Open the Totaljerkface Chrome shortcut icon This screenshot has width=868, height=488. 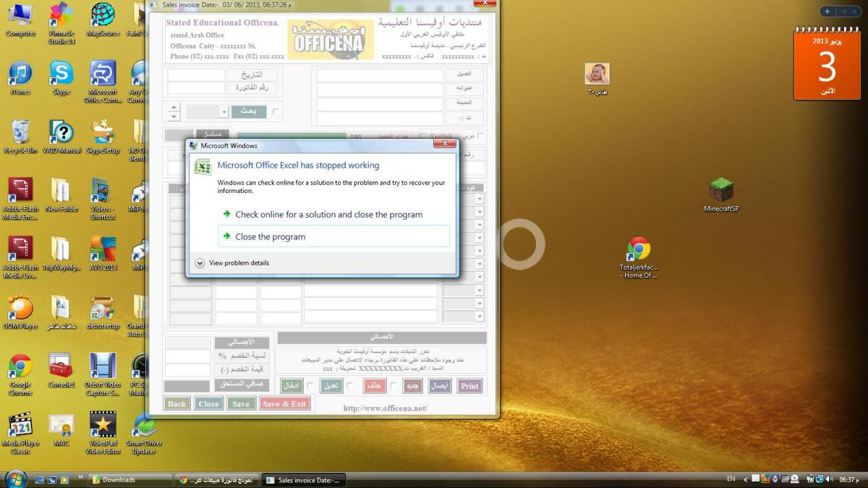(x=638, y=258)
